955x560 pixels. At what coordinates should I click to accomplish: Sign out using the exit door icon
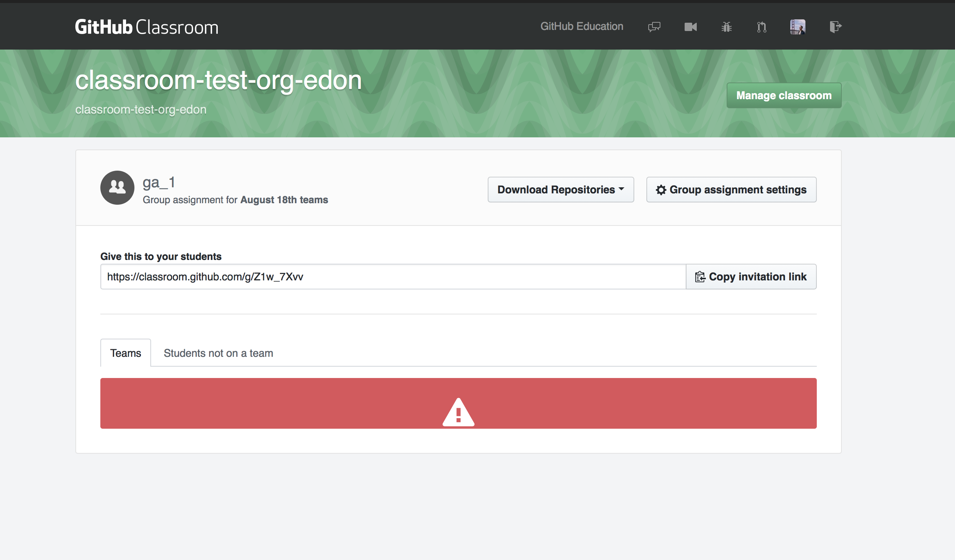click(835, 26)
